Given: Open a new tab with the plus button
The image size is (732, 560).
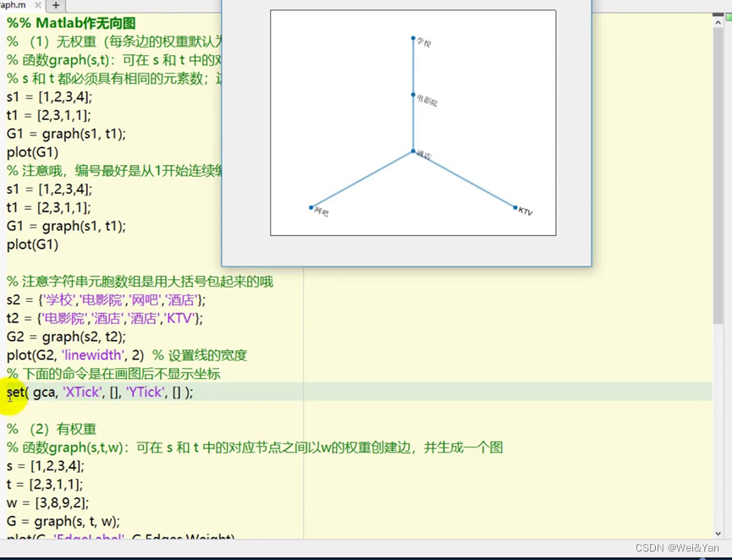Looking at the screenshot, I should click(x=54, y=5).
